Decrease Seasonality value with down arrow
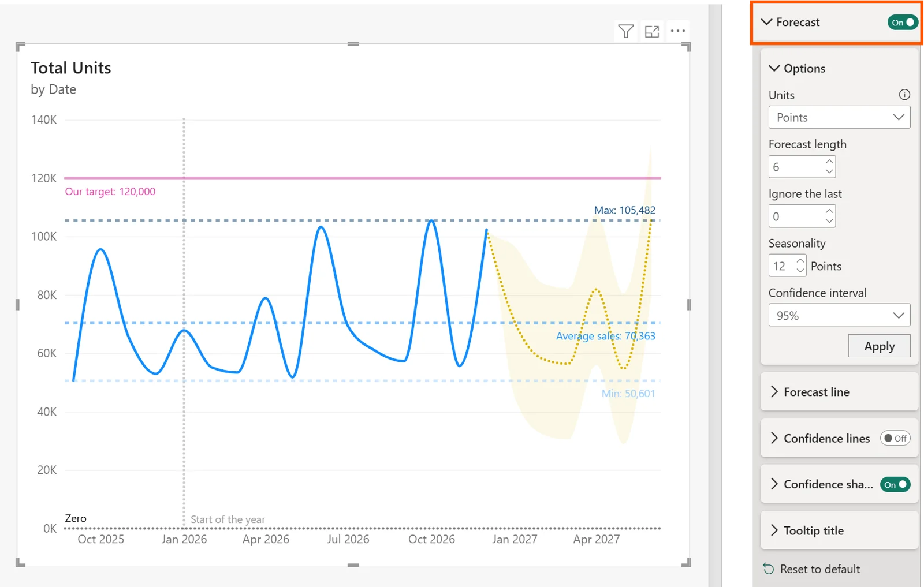This screenshot has width=924, height=587. [800, 271]
